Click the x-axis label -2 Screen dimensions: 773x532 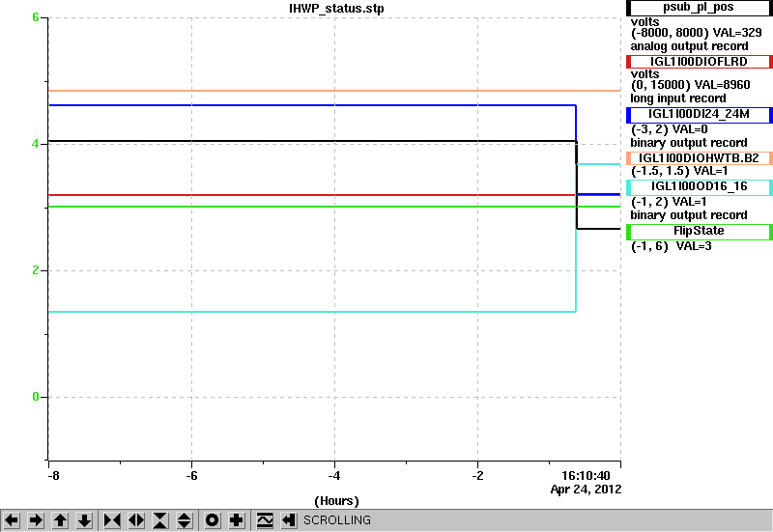(x=477, y=476)
